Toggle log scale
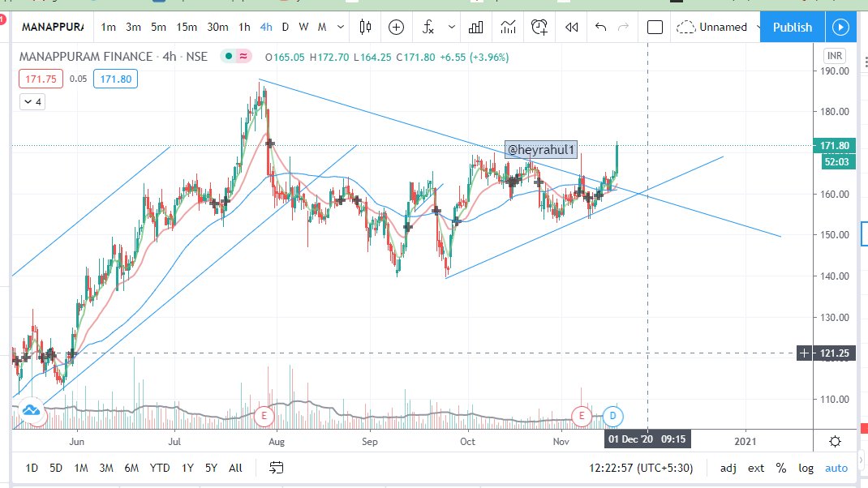The image size is (868, 488). pos(806,468)
